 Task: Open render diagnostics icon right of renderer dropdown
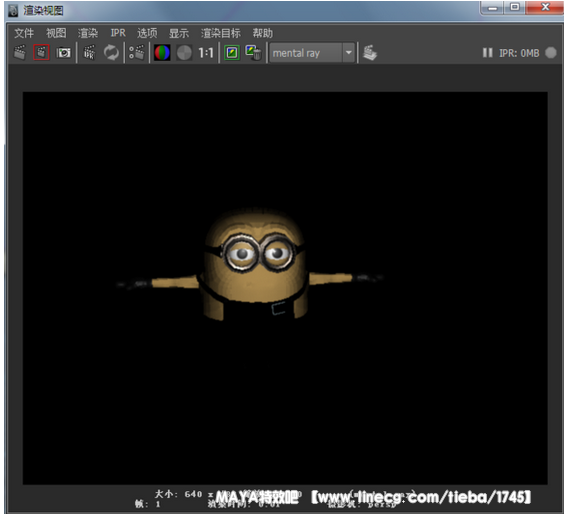coord(370,53)
